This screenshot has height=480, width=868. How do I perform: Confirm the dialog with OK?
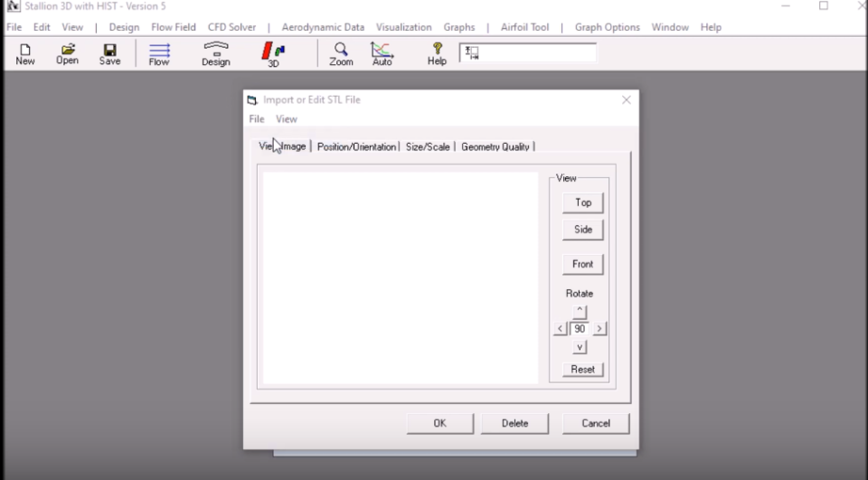click(440, 424)
